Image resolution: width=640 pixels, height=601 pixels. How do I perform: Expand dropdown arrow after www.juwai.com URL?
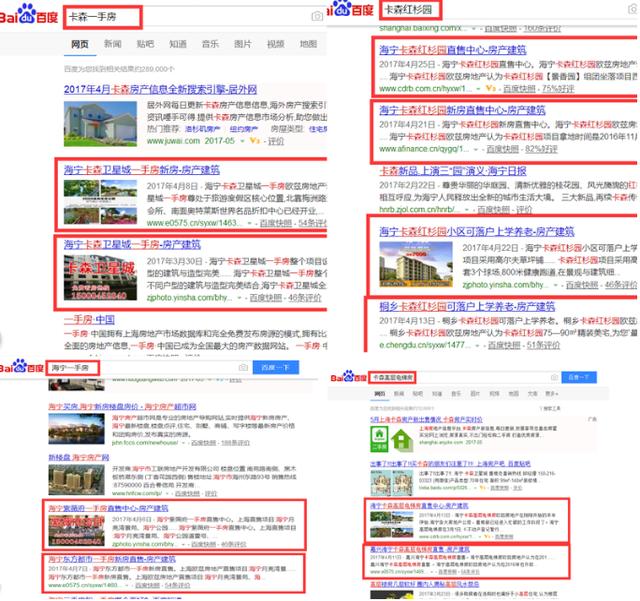pos(242,141)
